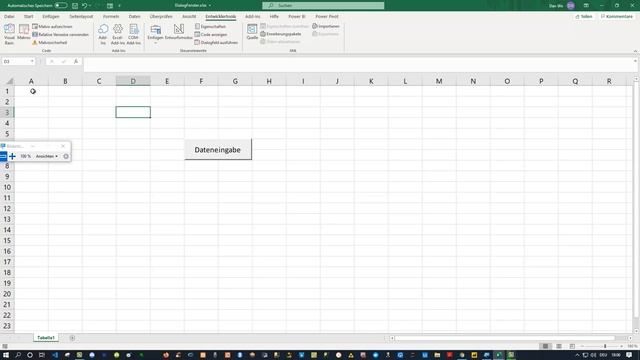Open Windows taskbar search
Screen dimensions: 640x360
click(x=18, y=355)
